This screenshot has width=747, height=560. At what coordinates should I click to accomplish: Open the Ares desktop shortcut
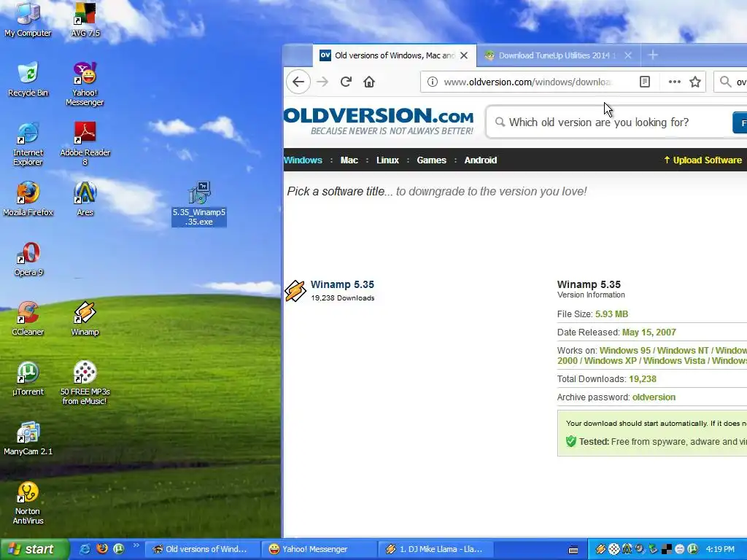click(x=85, y=199)
